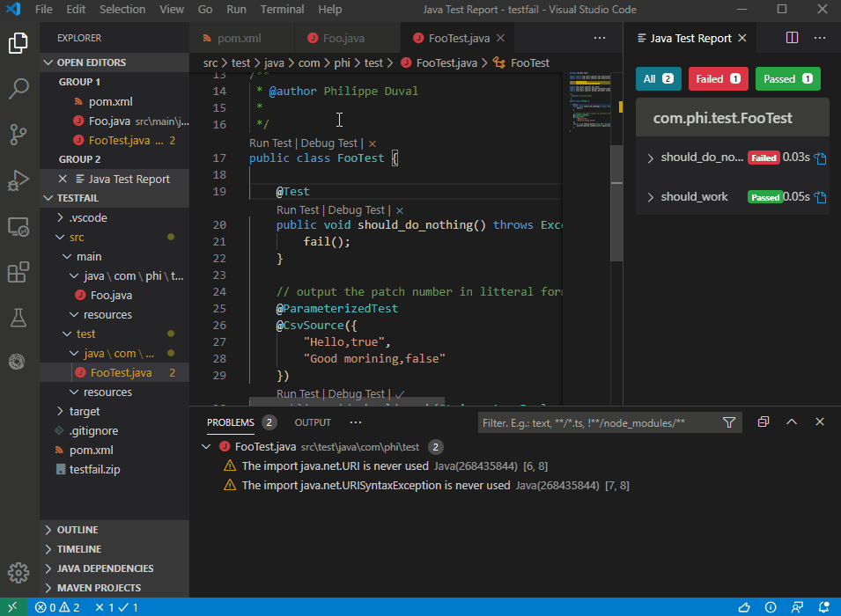841x616 pixels.
Task: Open the Remote Explorer icon
Action: [18, 227]
